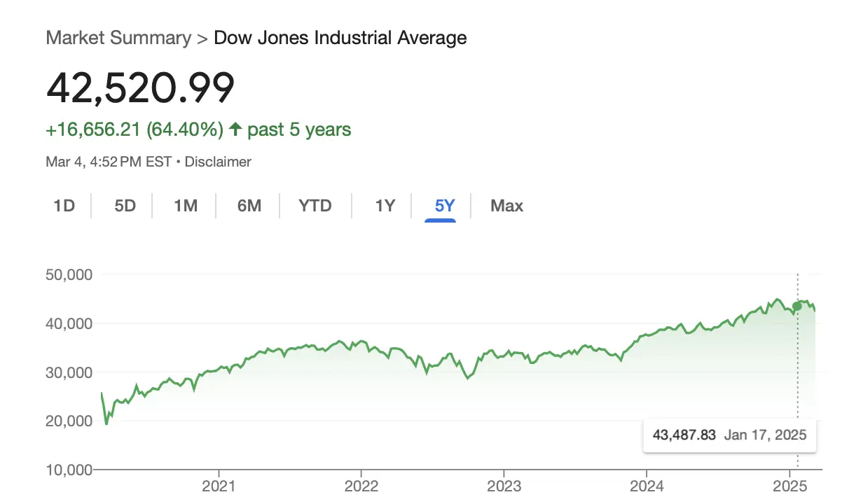Image resolution: width=842 pixels, height=504 pixels.
Task: Click the 42,520.99 index value
Action: click(x=140, y=88)
